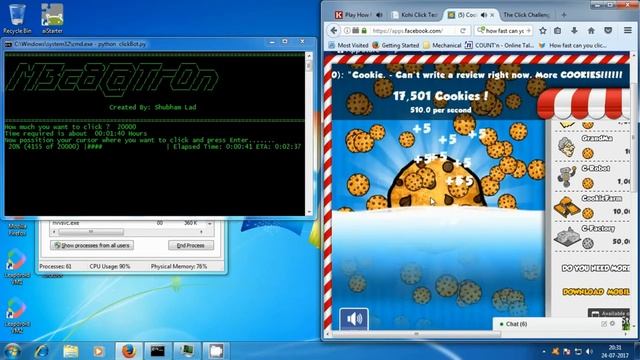Focus the 'how fast can' search box
Image resolution: width=640 pixels, height=360 pixels.
(505, 31)
